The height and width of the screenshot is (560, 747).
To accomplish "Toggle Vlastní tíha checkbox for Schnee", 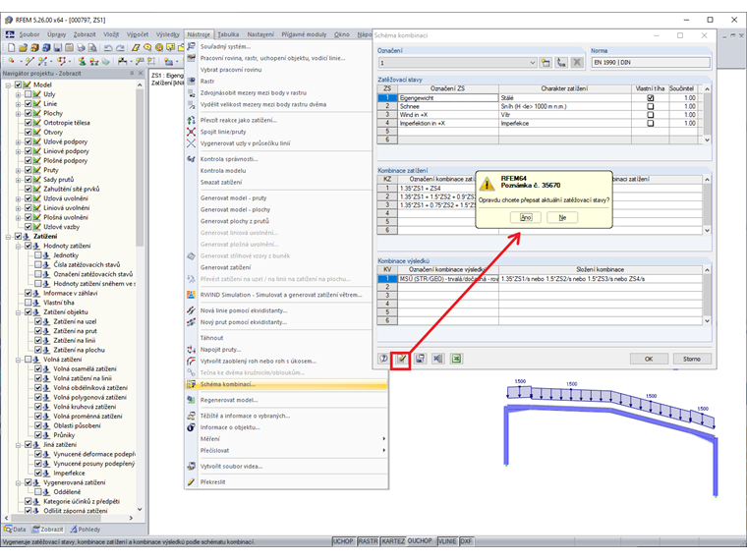I will coord(651,106).
